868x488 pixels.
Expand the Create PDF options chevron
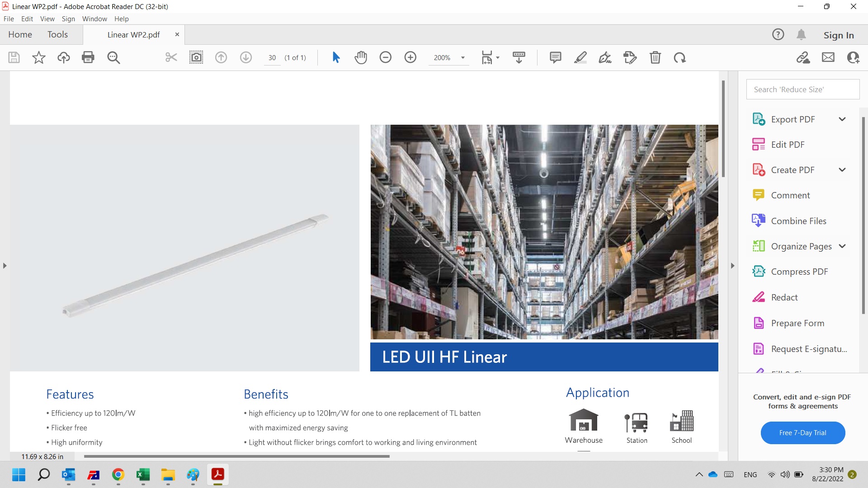842,170
